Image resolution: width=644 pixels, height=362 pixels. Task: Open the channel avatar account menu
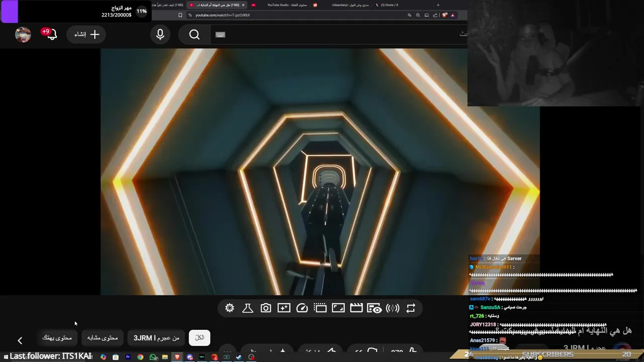click(x=23, y=34)
